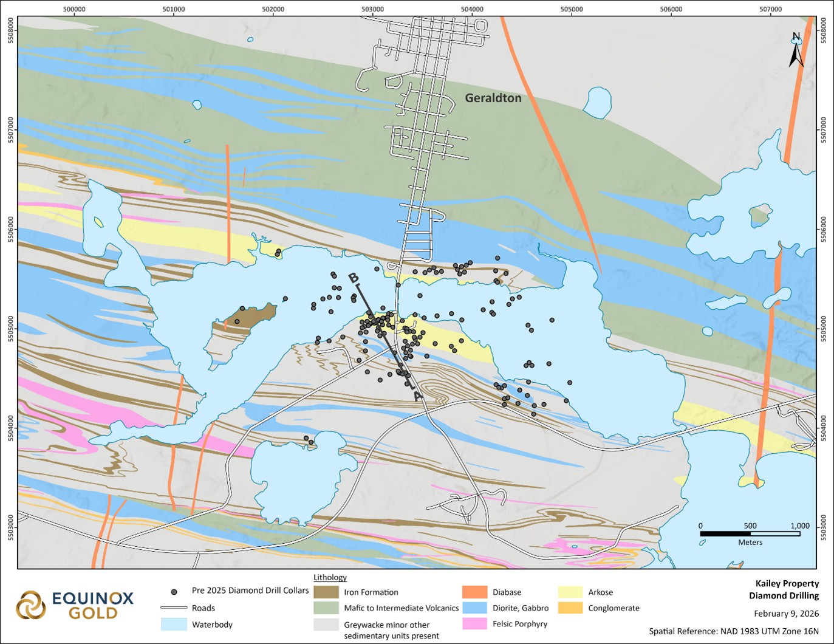Viewport: 834px width, 644px height.
Task: Click the Geraldton town label
Action: click(493, 98)
